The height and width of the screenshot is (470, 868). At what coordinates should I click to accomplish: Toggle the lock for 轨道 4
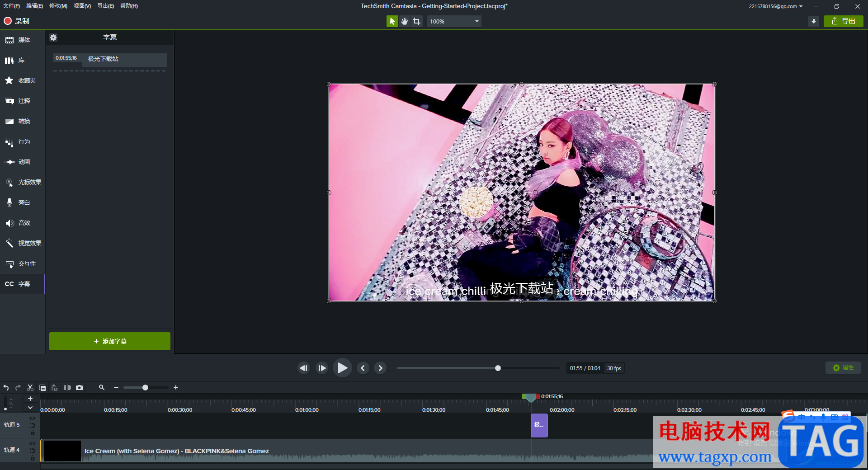tap(32, 458)
